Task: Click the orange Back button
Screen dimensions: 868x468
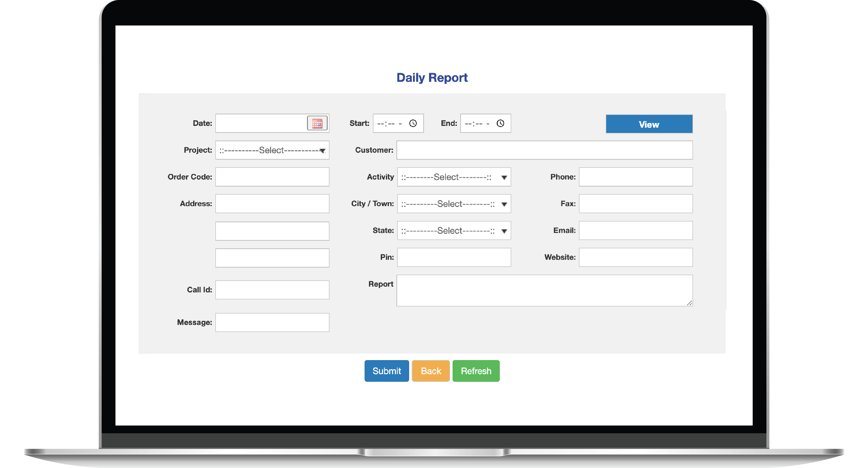Action: coord(431,371)
